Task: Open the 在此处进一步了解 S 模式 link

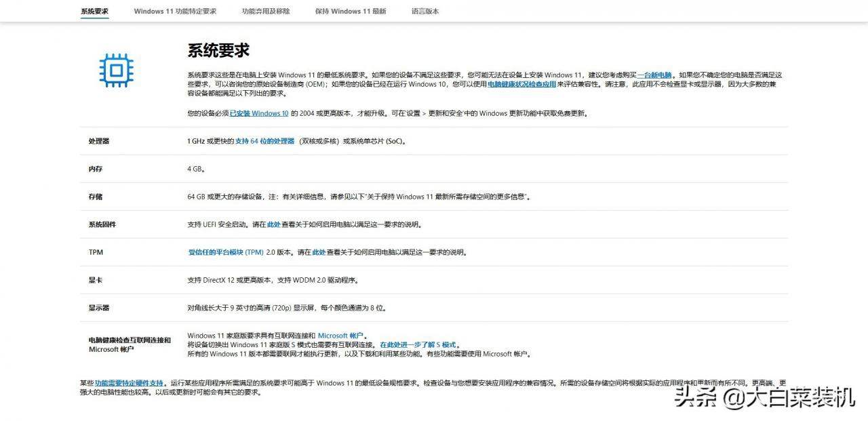Action: [x=418, y=344]
